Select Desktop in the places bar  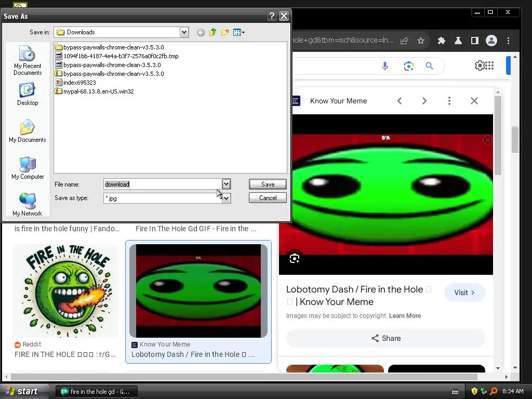tap(28, 95)
